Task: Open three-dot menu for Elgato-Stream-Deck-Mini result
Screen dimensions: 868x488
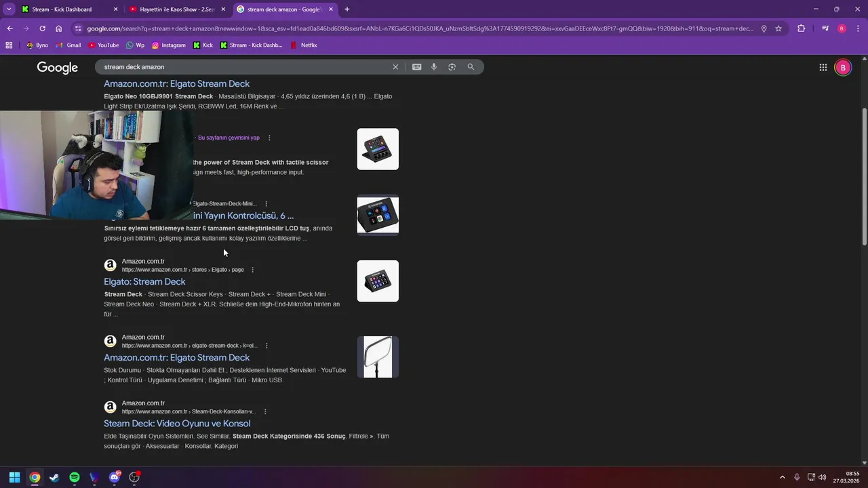Action: [x=266, y=203]
